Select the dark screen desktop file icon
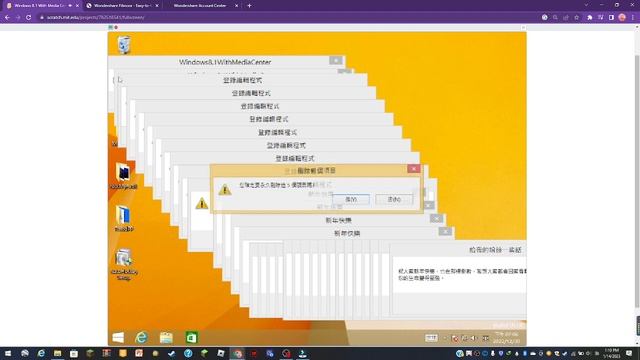640x360 pixels. pos(124,176)
